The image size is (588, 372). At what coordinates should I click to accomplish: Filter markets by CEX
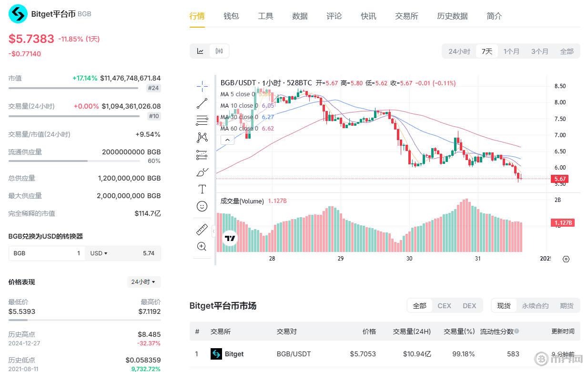[444, 306]
